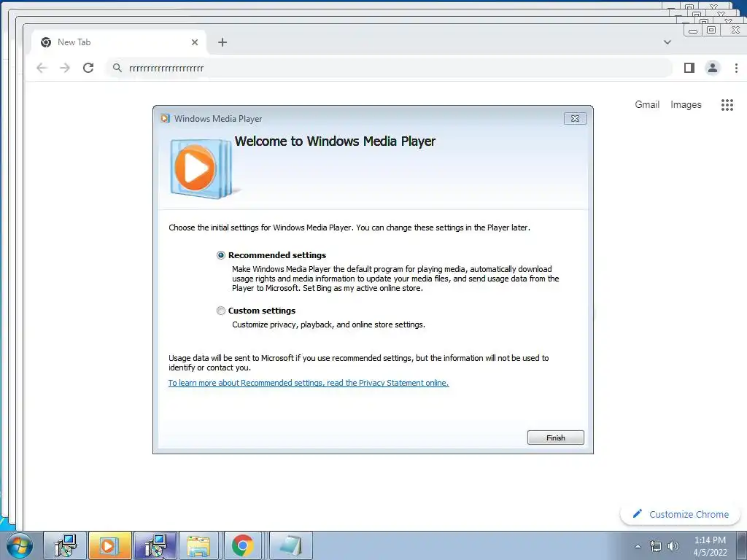Select the New Tab tab

[119, 42]
